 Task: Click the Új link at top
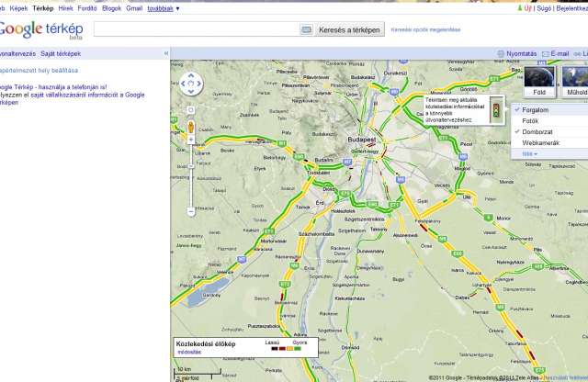pos(528,8)
